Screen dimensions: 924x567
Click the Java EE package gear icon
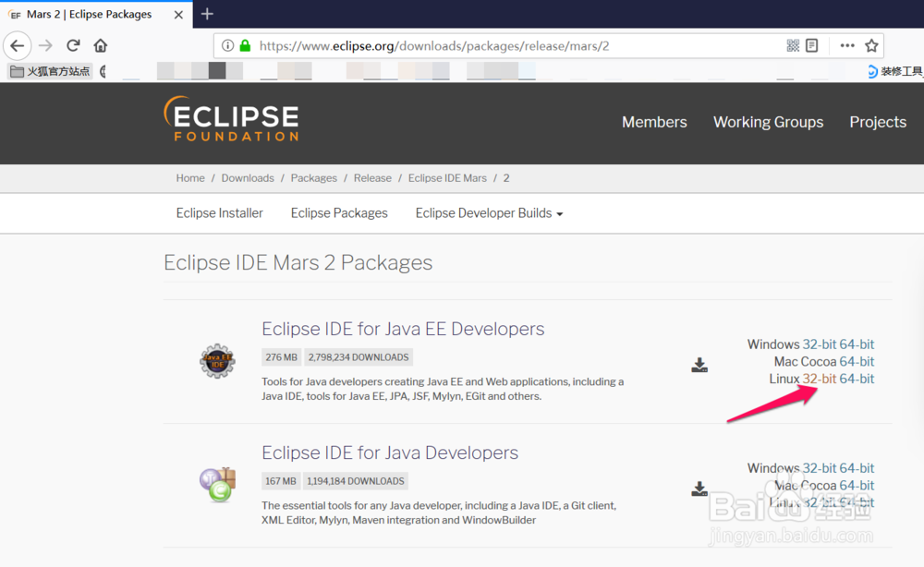click(216, 360)
